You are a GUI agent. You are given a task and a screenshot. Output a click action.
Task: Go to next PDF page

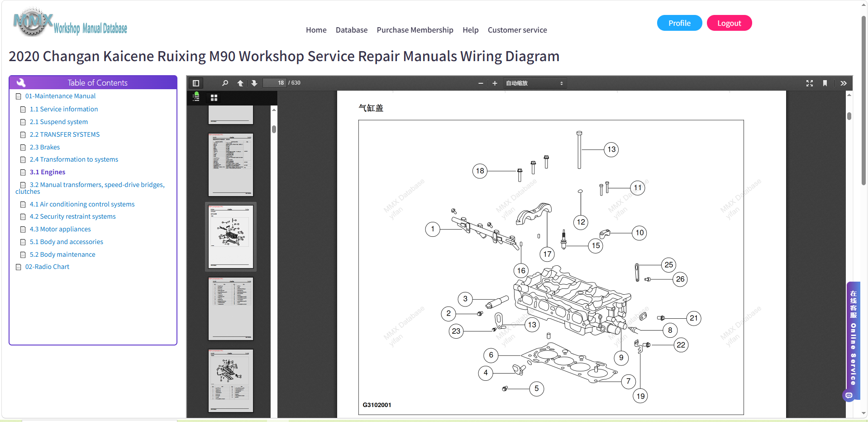click(254, 83)
